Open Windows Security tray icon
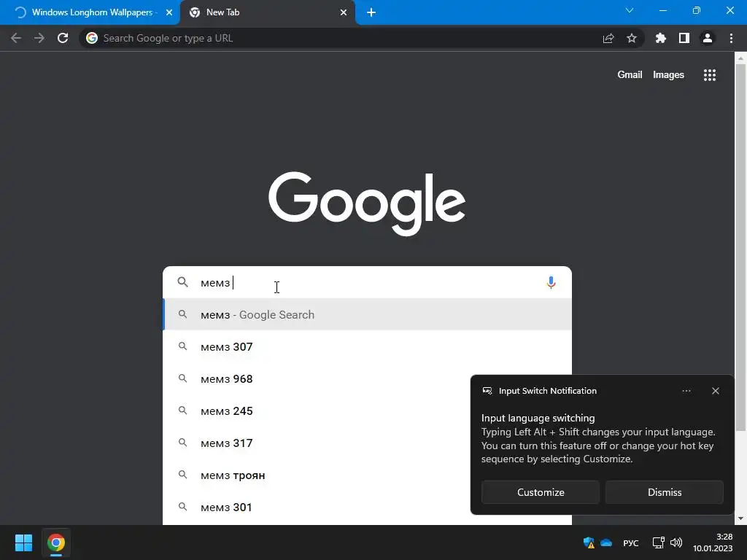Image resolution: width=747 pixels, height=560 pixels. click(x=589, y=542)
